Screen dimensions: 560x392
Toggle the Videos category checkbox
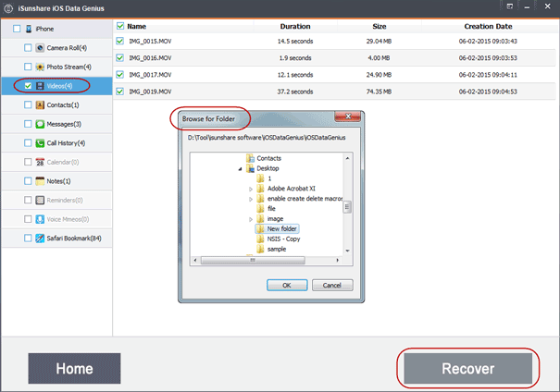pyautogui.click(x=28, y=86)
